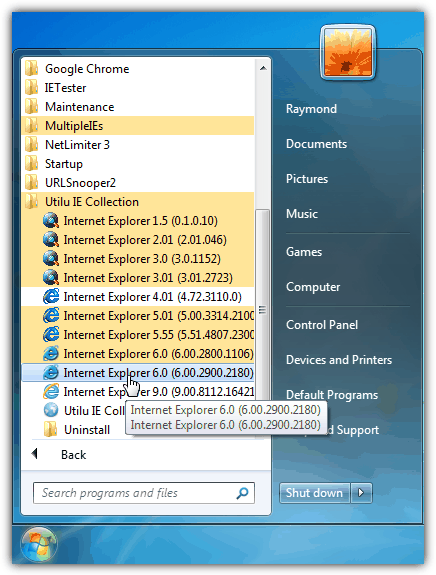Open Control Panel from the Start menu
The image size is (436, 575).
pos(322,325)
